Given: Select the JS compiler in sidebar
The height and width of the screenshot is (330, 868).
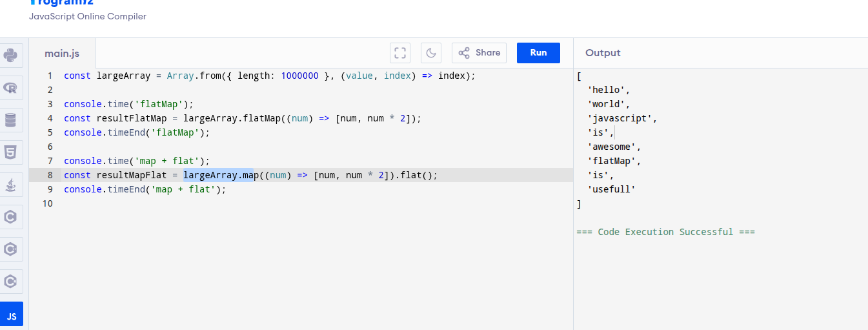Looking at the screenshot, I should (12, 316).
